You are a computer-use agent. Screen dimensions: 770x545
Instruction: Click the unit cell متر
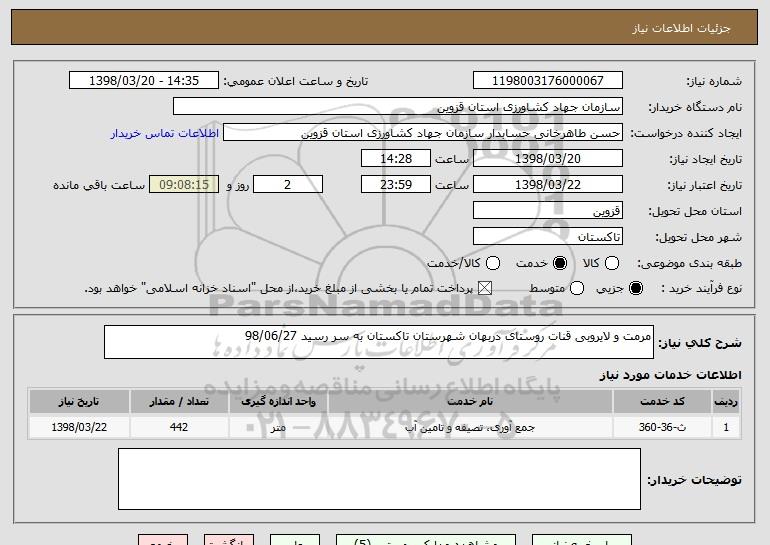278,427
